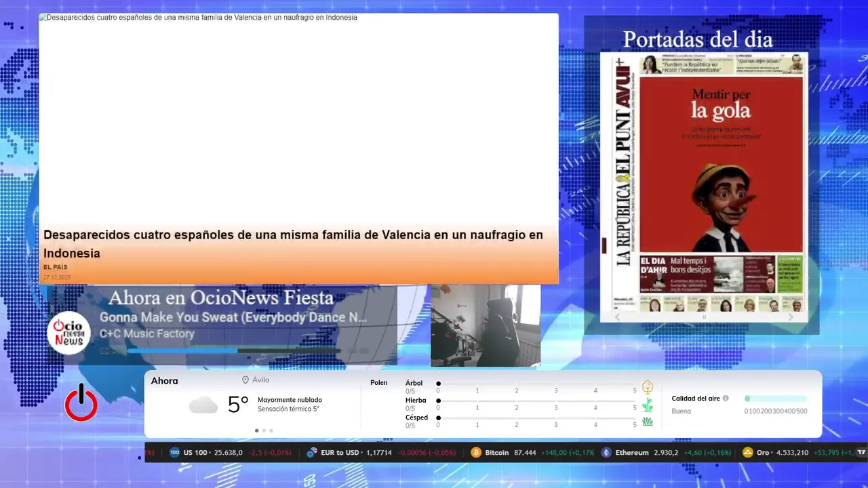Click the tree pollen (Árbol) icon
The image size is (868, 488).
[648, 387]
